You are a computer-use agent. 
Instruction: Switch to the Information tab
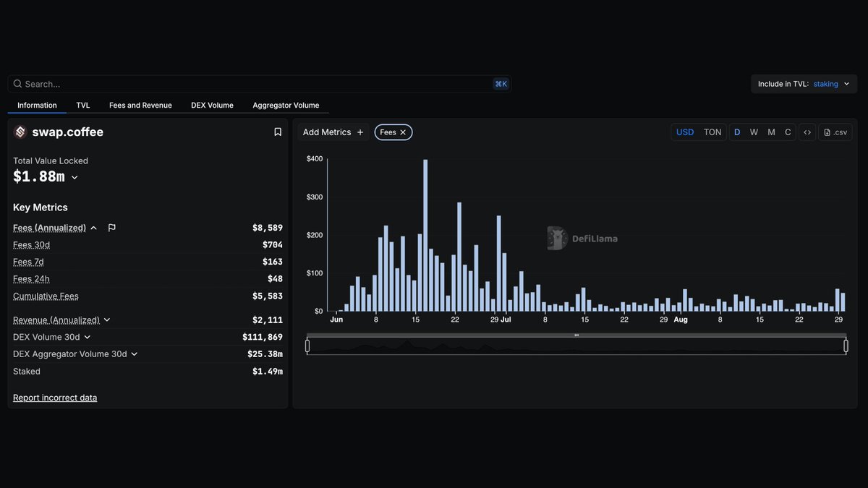click(37, 106)
